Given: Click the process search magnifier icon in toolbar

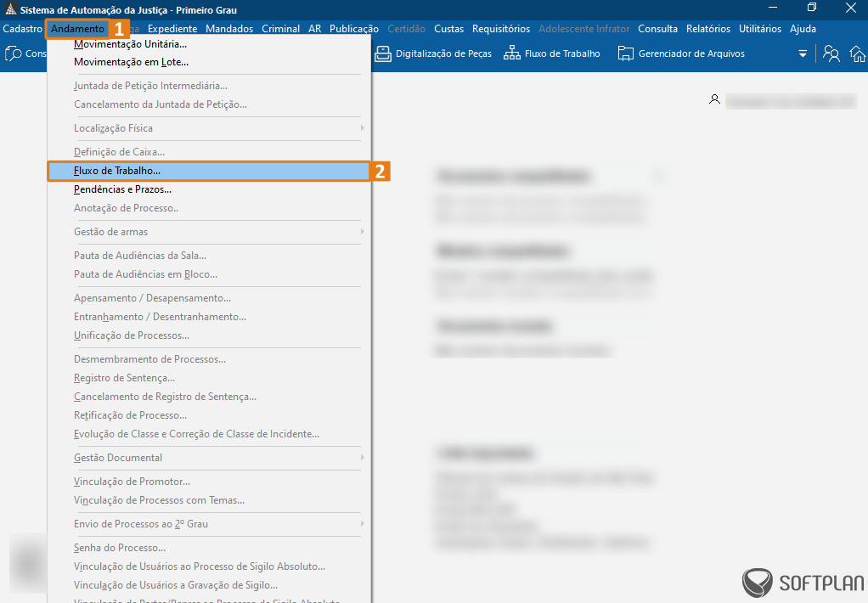Looking at the screenshot, I should click(x=13, y=54).
